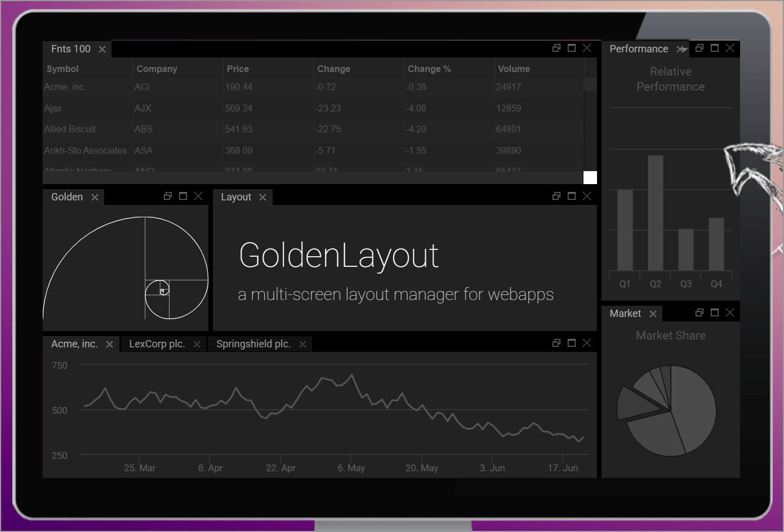Sort by the Change column header

click(x=359, y=69)
